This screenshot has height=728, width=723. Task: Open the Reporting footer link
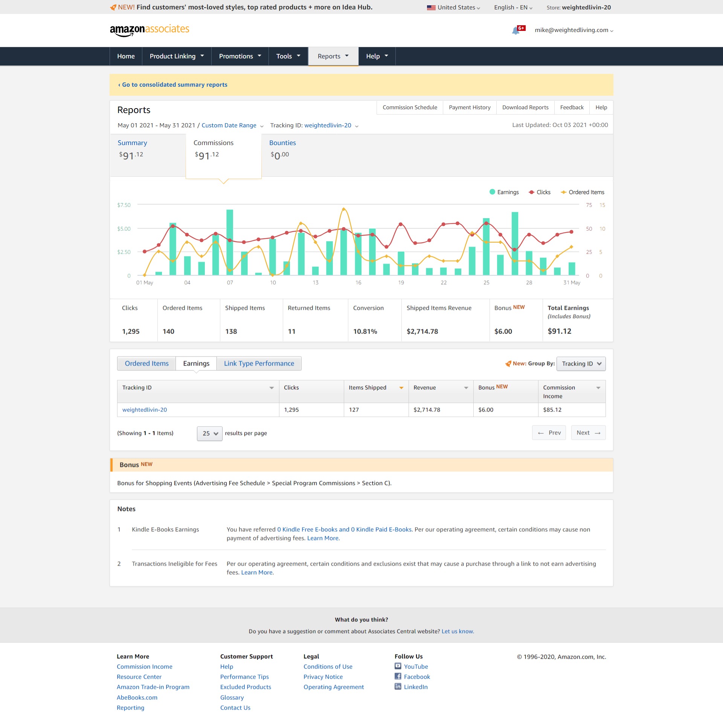click(x=130, y=708)
